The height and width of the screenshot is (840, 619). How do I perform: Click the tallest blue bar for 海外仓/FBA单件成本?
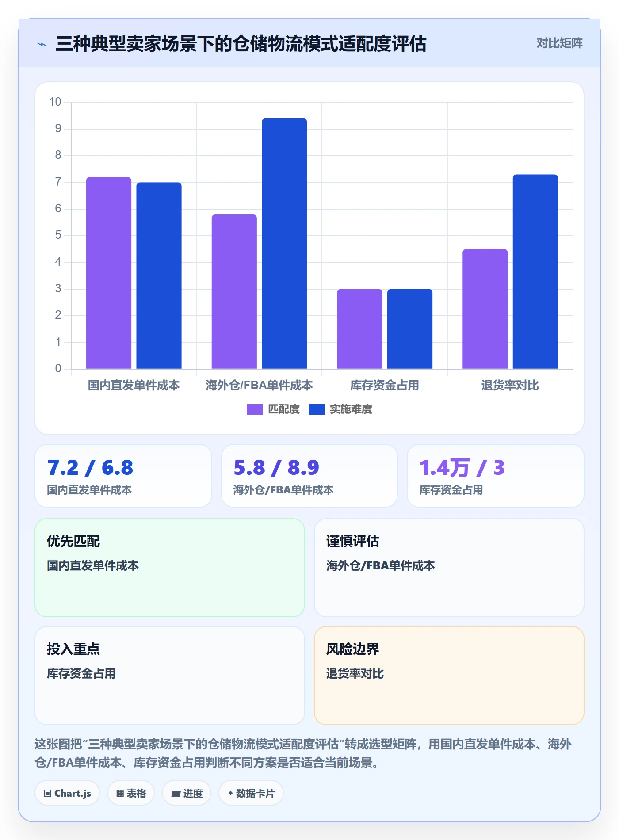284,244
